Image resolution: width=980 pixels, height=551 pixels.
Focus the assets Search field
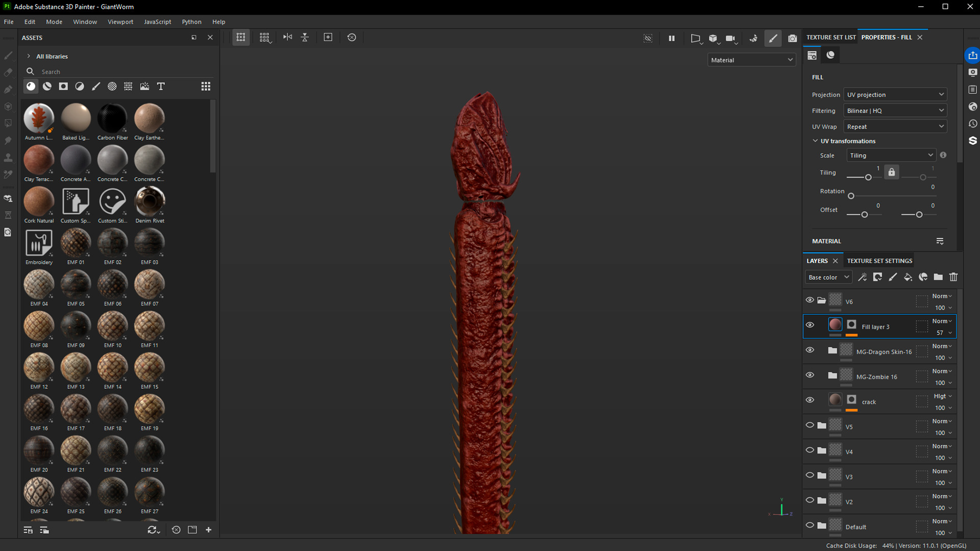(120, 71)
